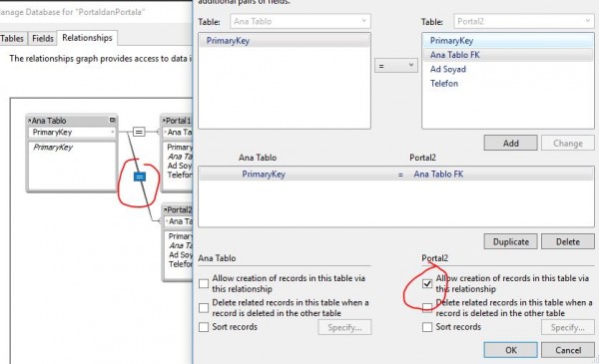Open the Relationships tab
Image resolution: width=599 pixels, height=364 pixels.
[x=87, y=37]
